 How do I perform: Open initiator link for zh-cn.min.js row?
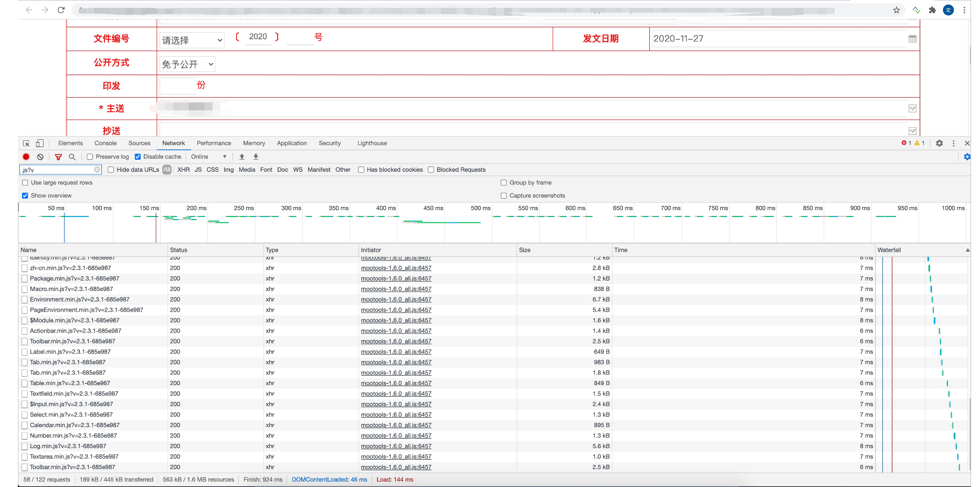tap(396, 268)
